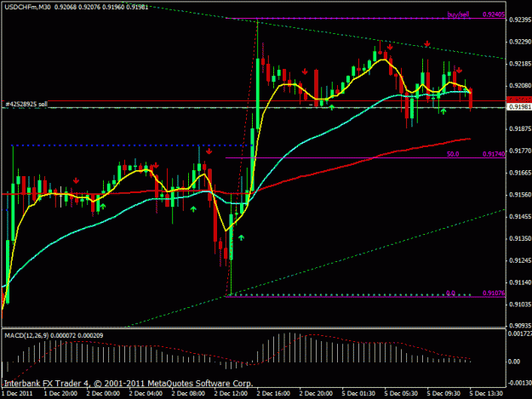Click the 0.91770 price axis label

click(520, 151)
